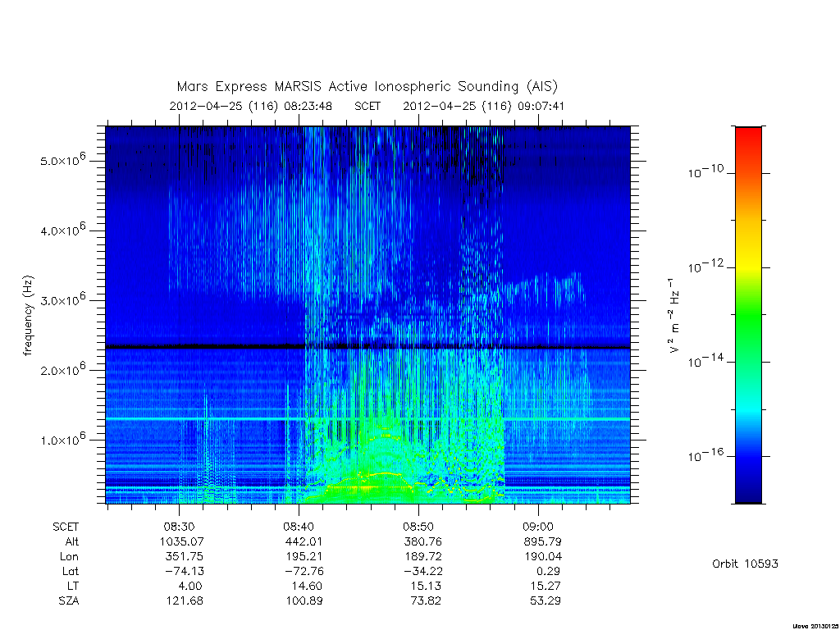Click SZA value 100.89
The image size is (840, 630).
click(x=304, y=601)
